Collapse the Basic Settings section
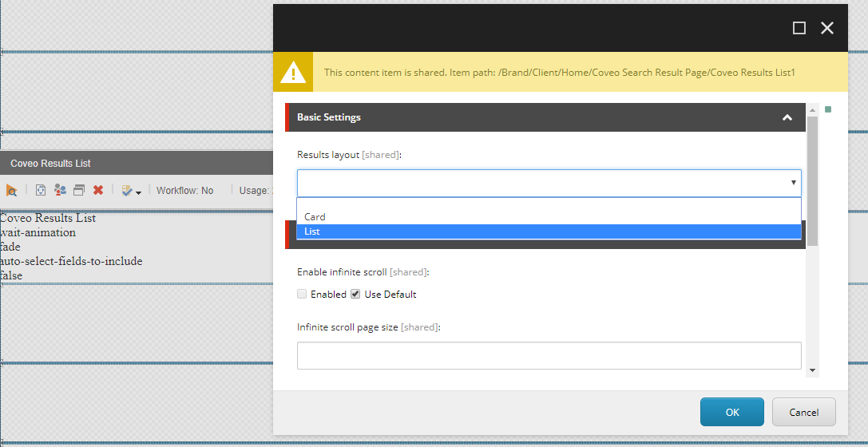The height and width of the screenshot is (447, 868). tap(787, 117)
